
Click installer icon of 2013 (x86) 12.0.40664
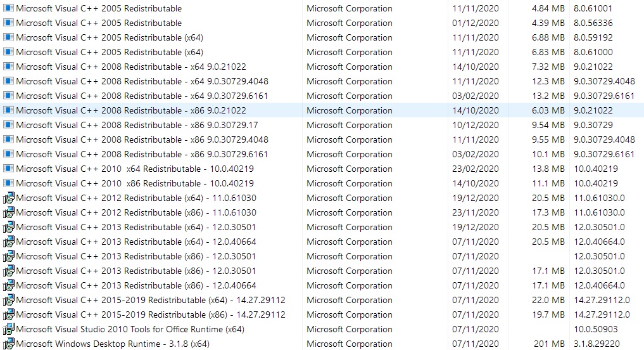pos(8,285)
